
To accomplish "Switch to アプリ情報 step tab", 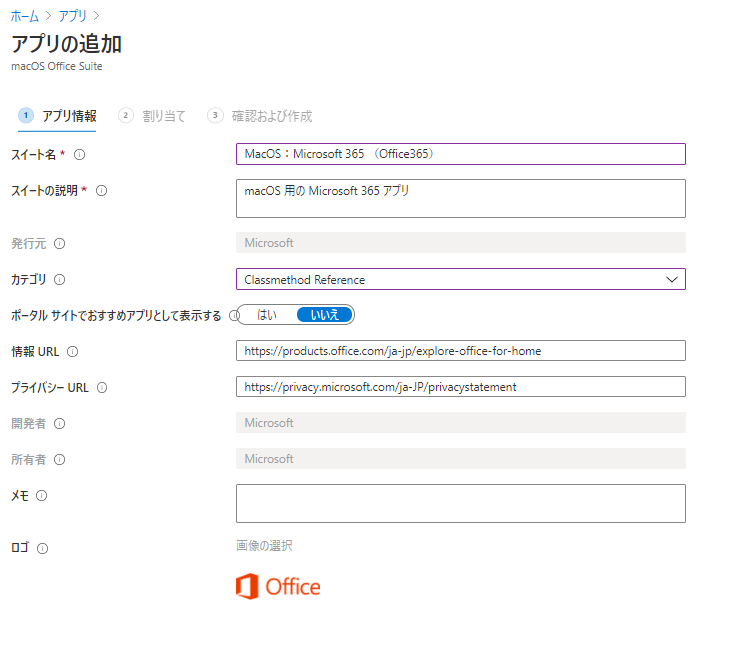I will 57,116.
